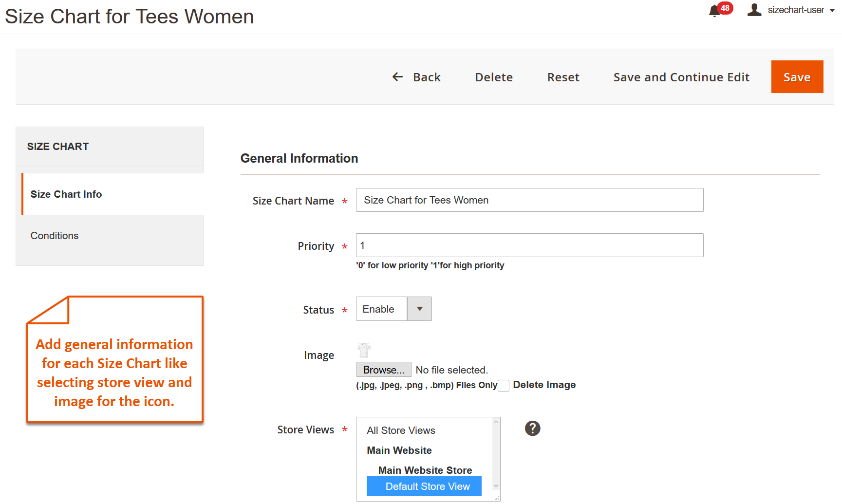Screen dimensions: 842x504
Task: Select Default Store View option
Action: tap(424, 486)
